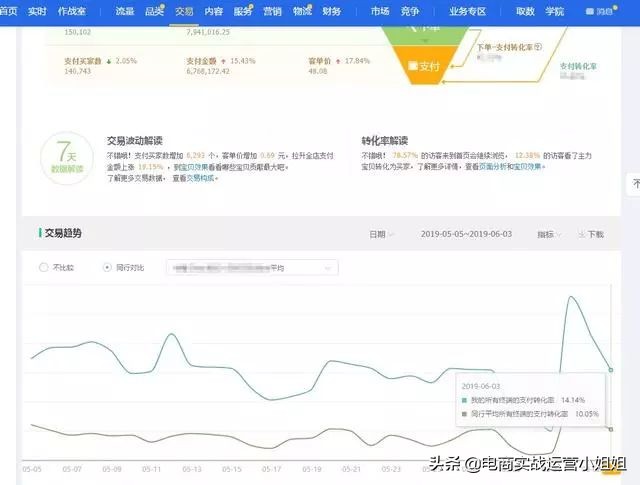Click teal legend square for 我的所有终端的支付转化率
Viewport: 640px width, 485px height.
click(x=464, y=400)
